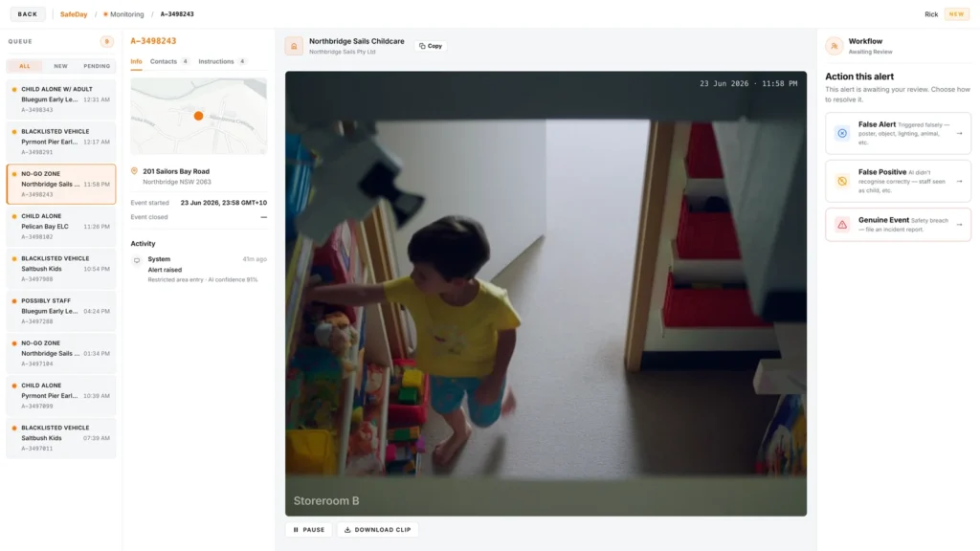Select the NEW queue filter tab

coord(60,66)
